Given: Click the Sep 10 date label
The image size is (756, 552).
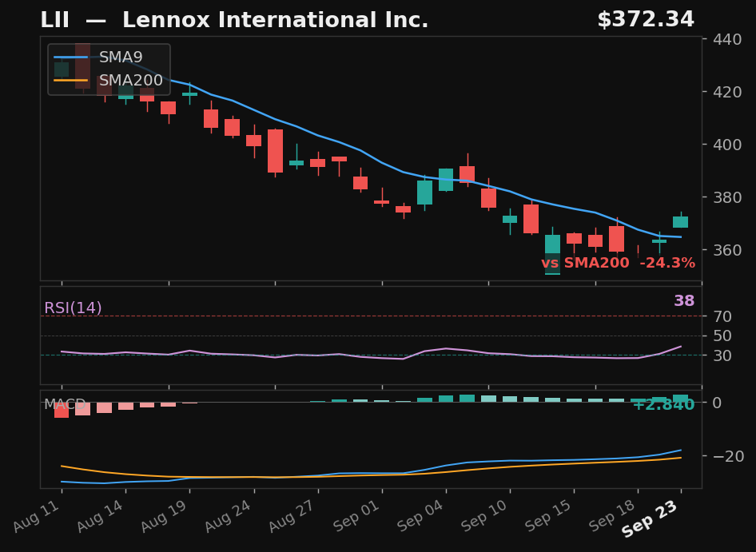Looking at the screenshot, I should [486, 515].
